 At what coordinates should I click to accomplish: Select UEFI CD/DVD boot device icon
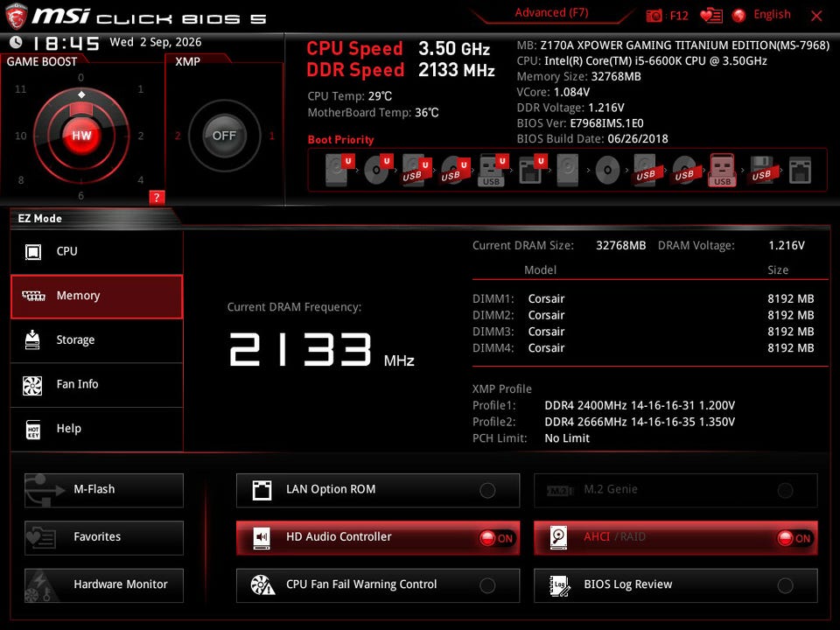[x=378, y=170]
